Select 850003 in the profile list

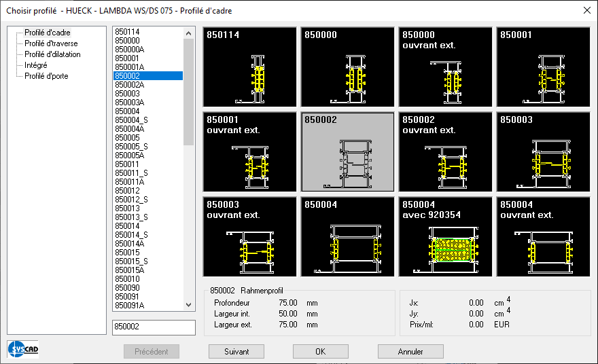tap(148, 94)
